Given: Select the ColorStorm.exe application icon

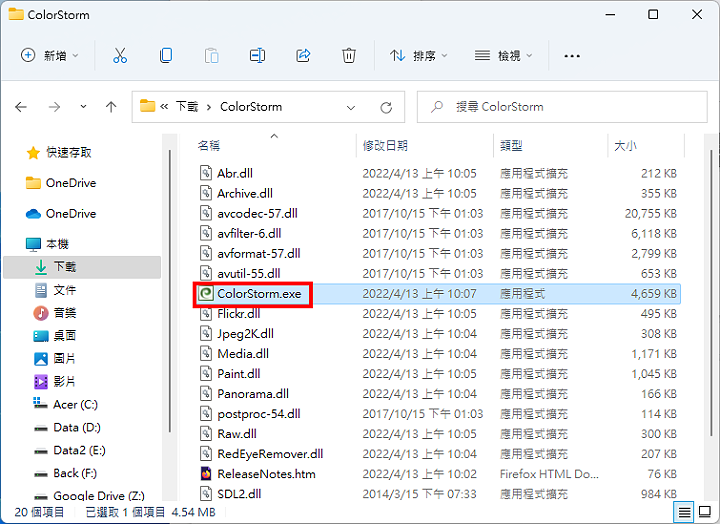Looking at the screenshot, I should coord(206,293).
